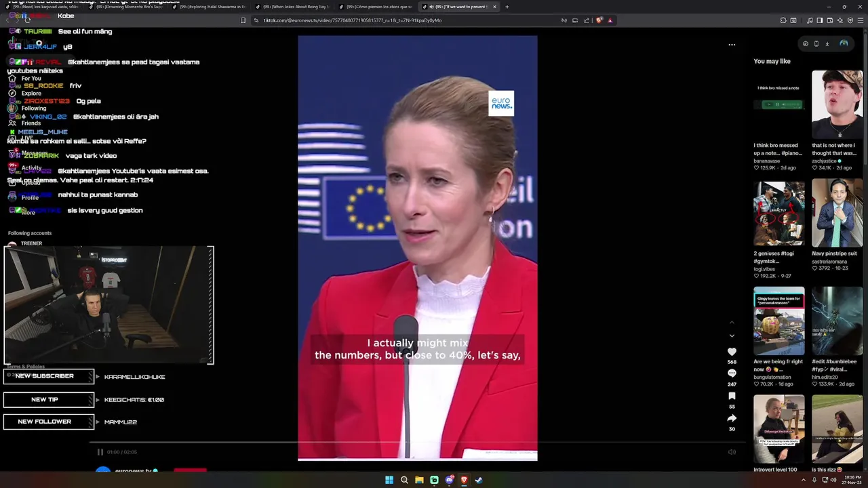Open the three-dot more options menu
The image size is (868, 488).
[732, 45]
